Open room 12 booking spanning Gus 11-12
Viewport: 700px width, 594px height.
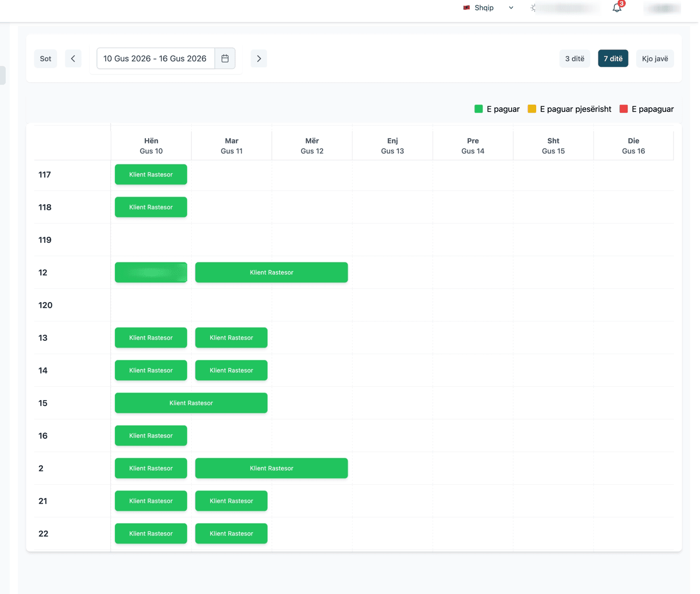(x=271, y=273)
